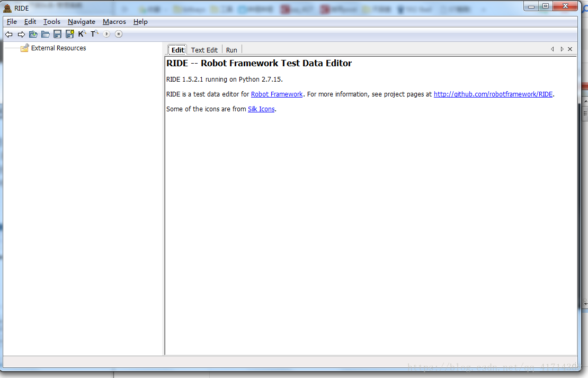The height and width of the screenshot is (378, 588).
Task: Click the Save All icon
Action: [70, 34]
